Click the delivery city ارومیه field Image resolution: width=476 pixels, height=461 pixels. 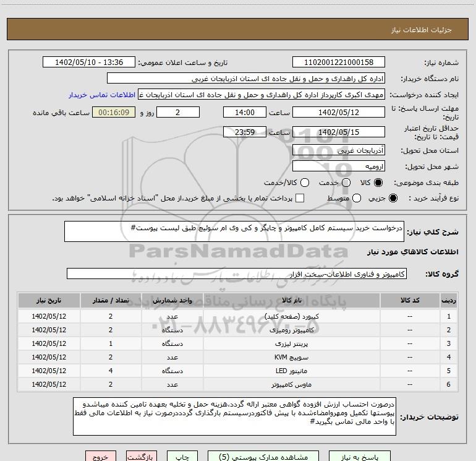click(339, 166)
